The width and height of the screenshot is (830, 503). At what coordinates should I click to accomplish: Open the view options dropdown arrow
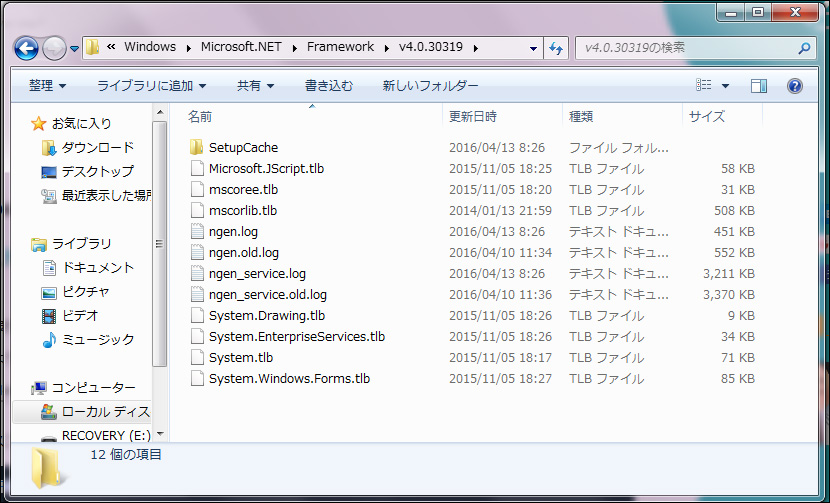click(x=725, y=86)
